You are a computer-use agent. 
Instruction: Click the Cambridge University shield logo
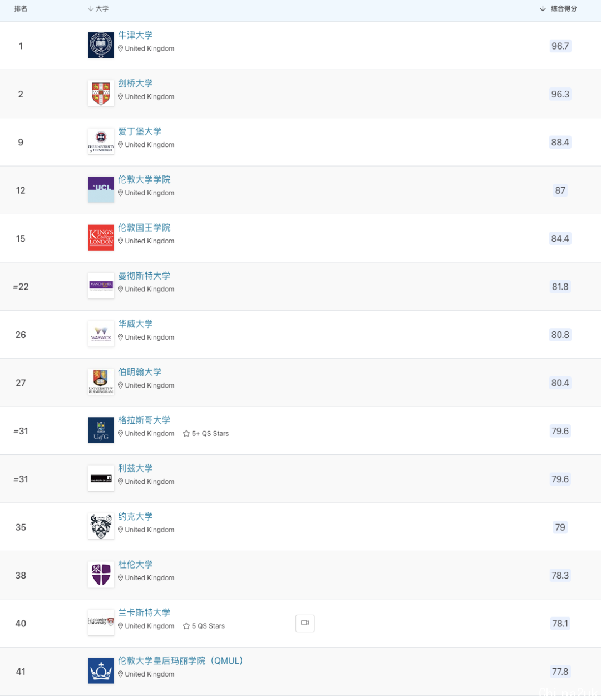(101, 94)
